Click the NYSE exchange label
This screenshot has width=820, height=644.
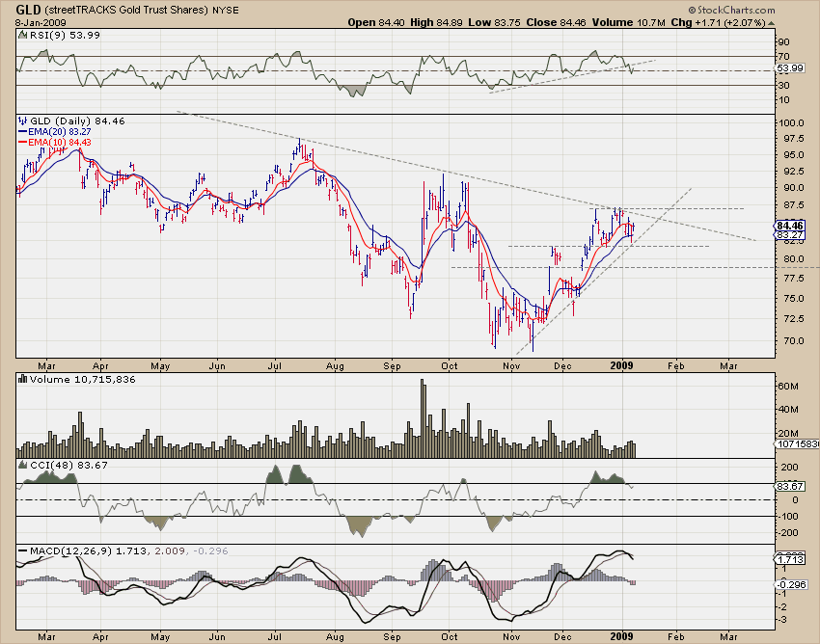pos(226,10)
